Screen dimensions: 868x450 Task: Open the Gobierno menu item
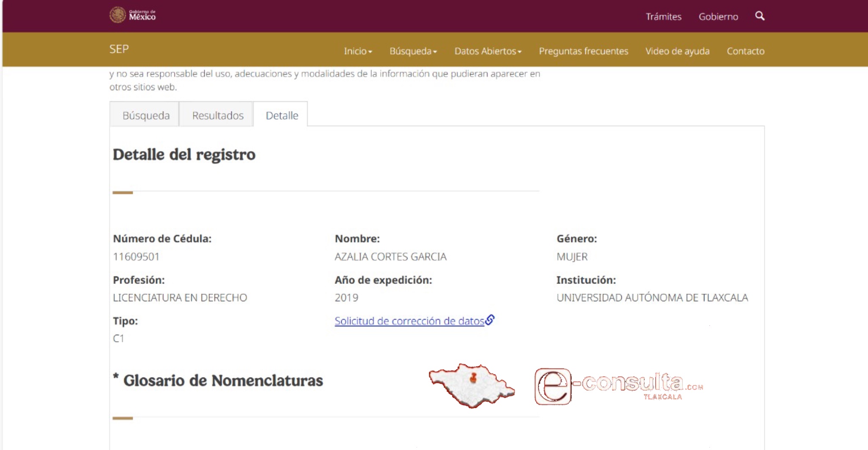click(718, 17)
